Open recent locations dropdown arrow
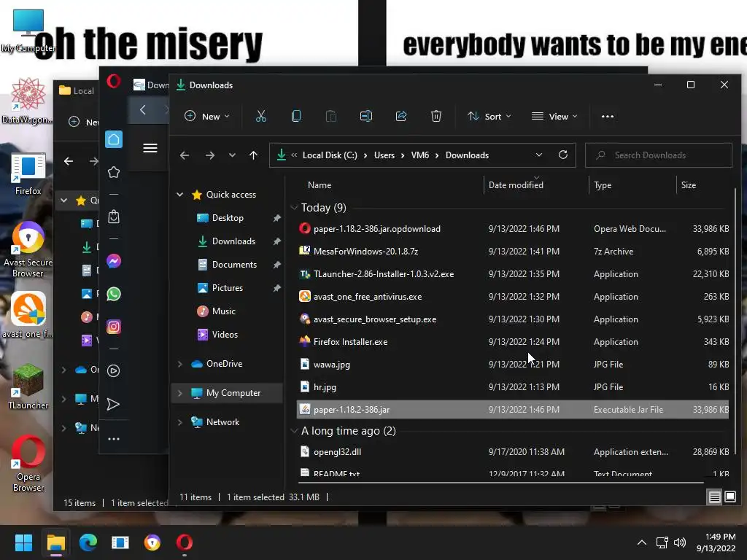 pos(232,155)
